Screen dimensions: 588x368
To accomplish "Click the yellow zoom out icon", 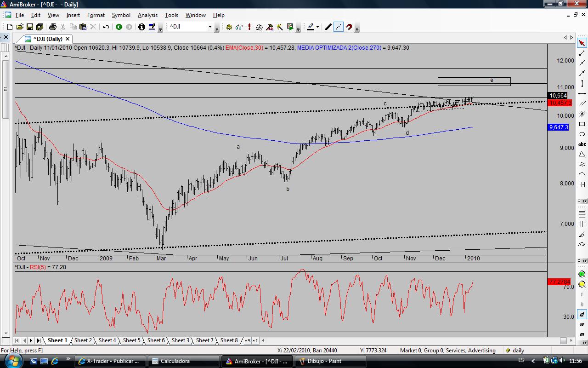I will (582, 284).
